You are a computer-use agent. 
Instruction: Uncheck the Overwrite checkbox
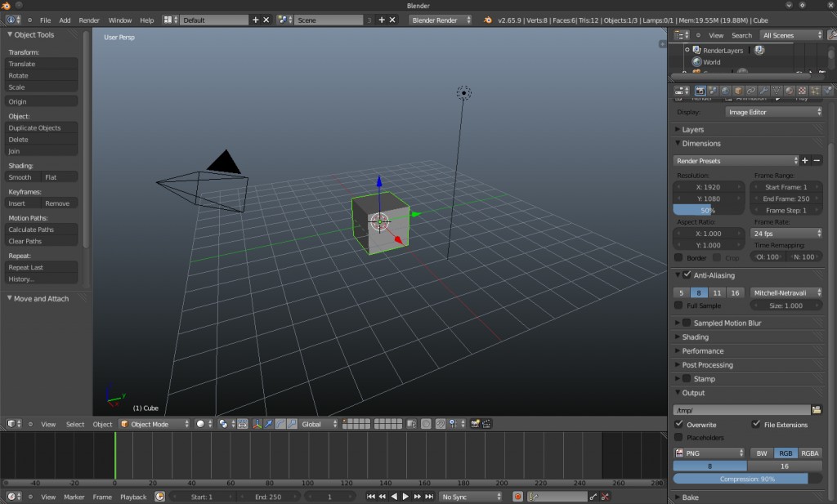coord(678,425)
